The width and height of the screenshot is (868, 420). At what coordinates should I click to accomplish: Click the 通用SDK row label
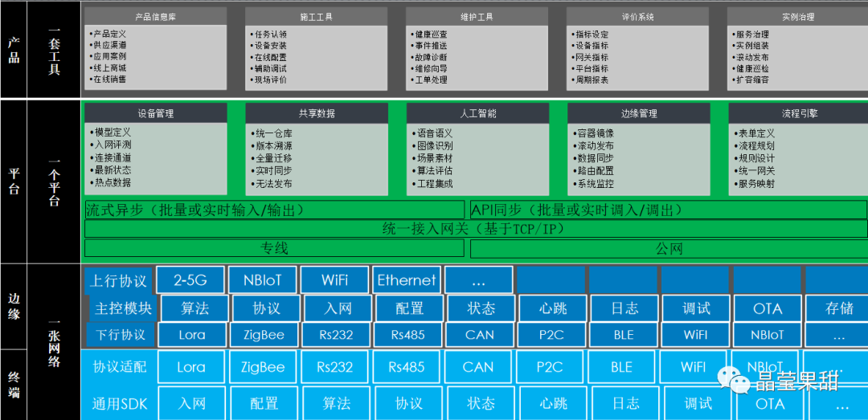(x=120, y=403)
